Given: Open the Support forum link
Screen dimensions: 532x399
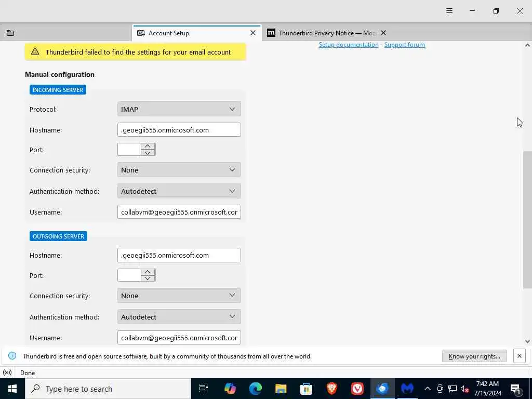Looking at the screenshot, I should pos(404,45).
